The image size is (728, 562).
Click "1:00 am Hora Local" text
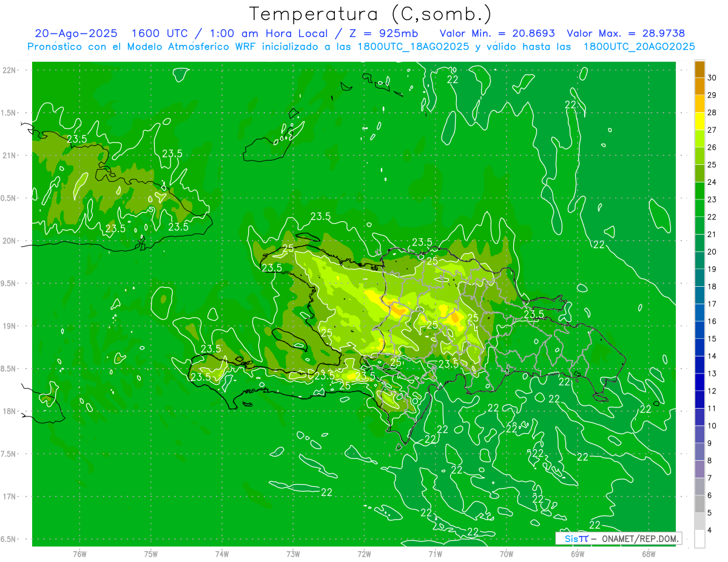[x=269, y=33]
